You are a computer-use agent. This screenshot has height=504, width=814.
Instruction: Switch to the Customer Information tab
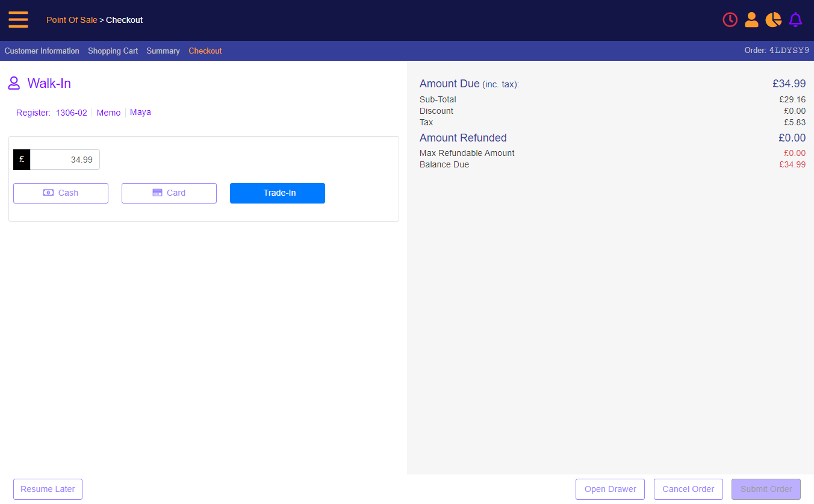coord(42,51)
